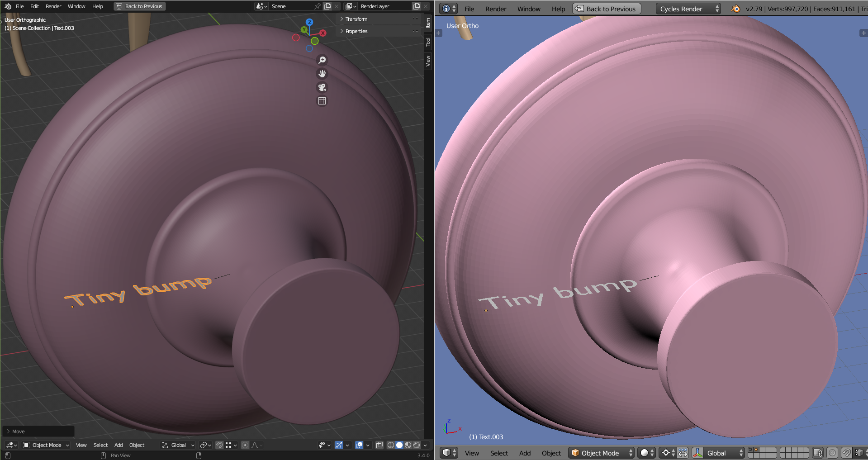Click the Scene name field
Viewport: 868px width, 460px height.
[291, 6]
